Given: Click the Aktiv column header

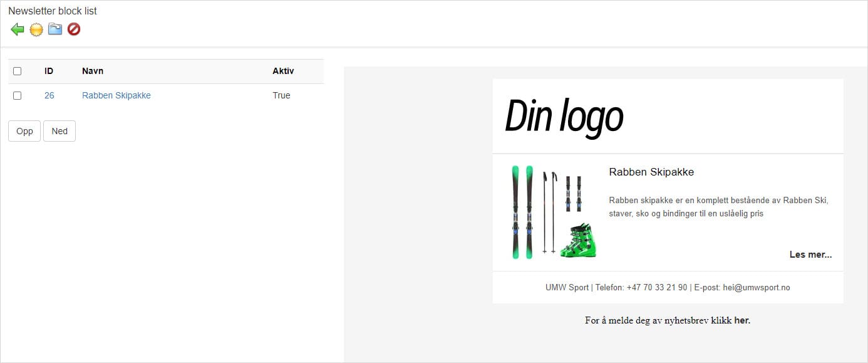Looking at the screenshot, I should point(283,71).
